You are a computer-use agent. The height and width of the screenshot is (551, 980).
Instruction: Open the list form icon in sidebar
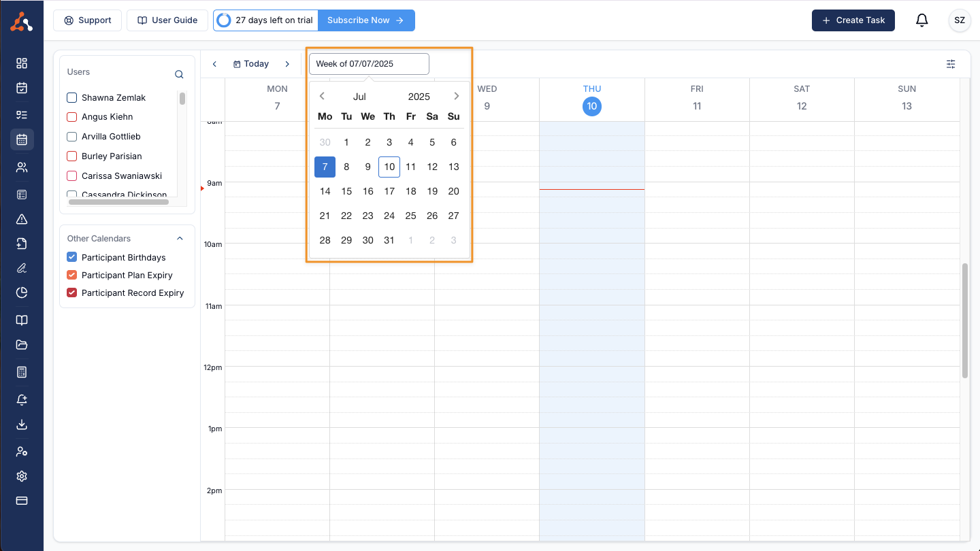[x=22, y=195]
